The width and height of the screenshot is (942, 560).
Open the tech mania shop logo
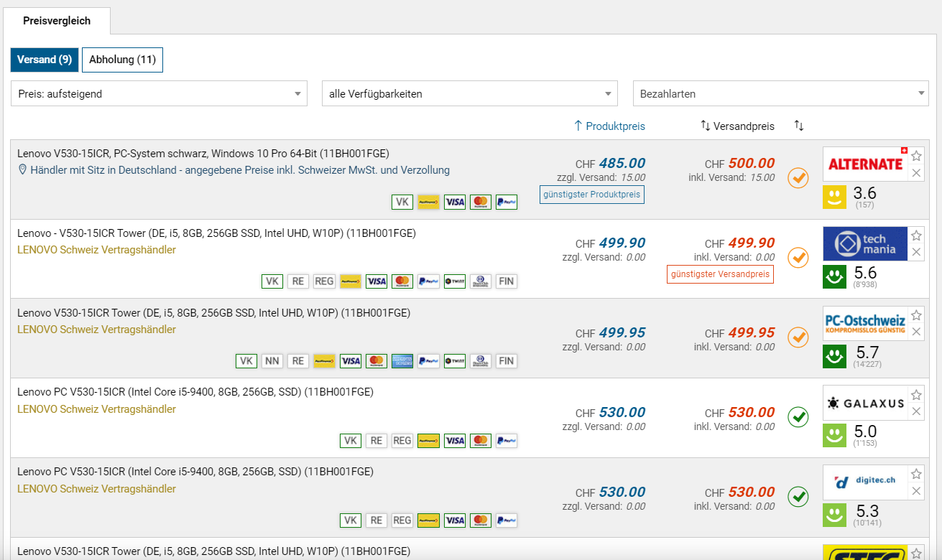pyautogui.click(x=865, y=244)
